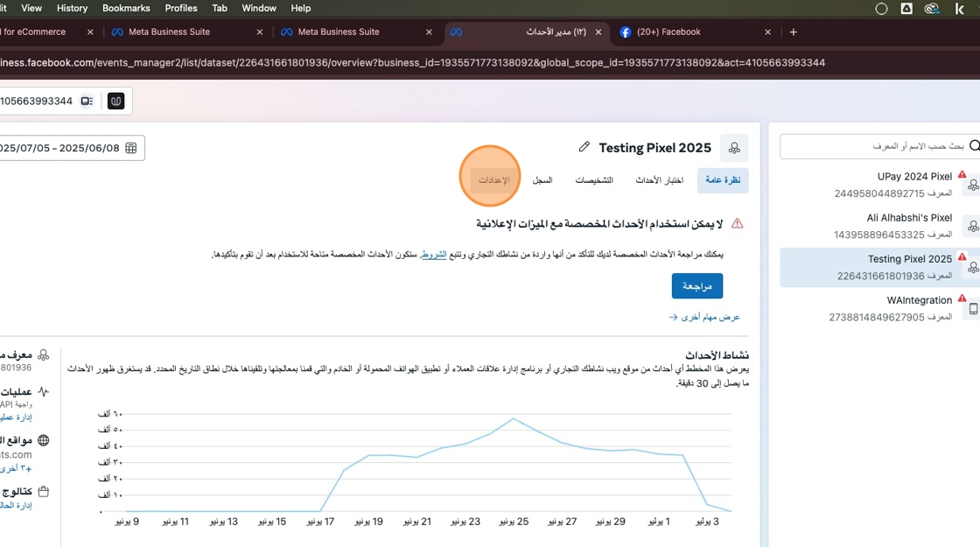This screenshot has height=547, width=980.
Task: Open the +٣ أخرى more websites link
Action: pyautogui.click(x=17, y=468)
